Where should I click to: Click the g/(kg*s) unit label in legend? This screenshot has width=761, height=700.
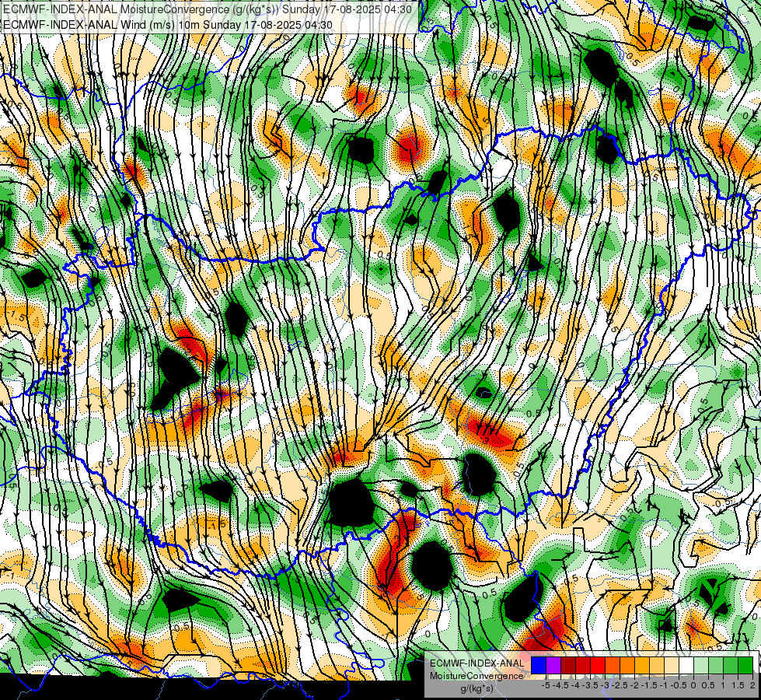click(x=476, y=689)
